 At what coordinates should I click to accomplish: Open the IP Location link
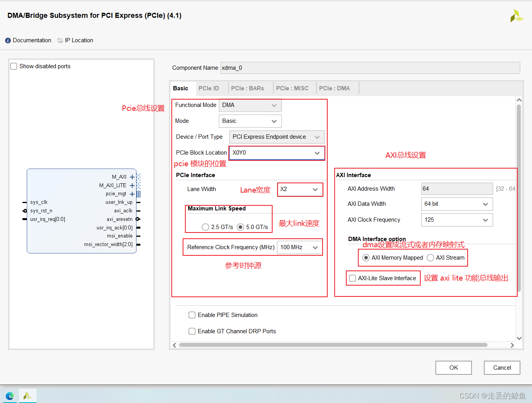click(79, 40)
